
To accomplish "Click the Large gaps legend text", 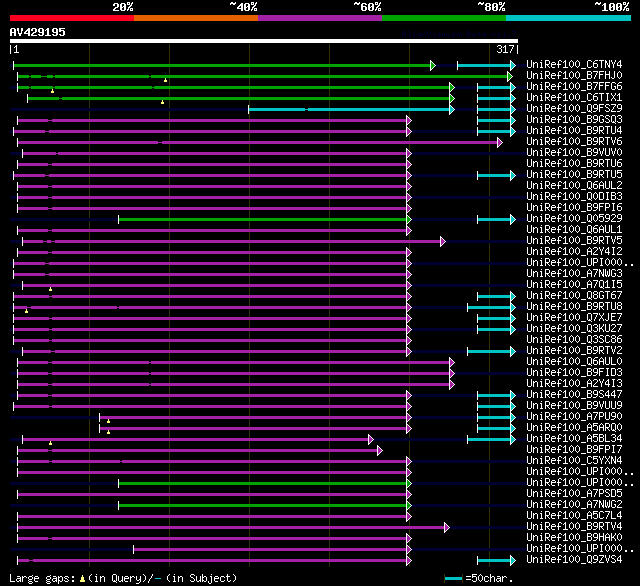I will [122, 578].
